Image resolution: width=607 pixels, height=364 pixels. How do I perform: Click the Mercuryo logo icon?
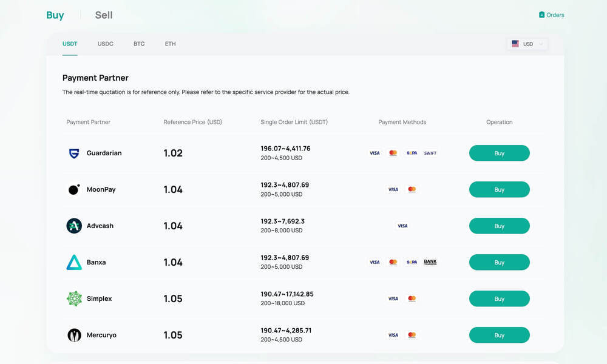tap(74, 335)
